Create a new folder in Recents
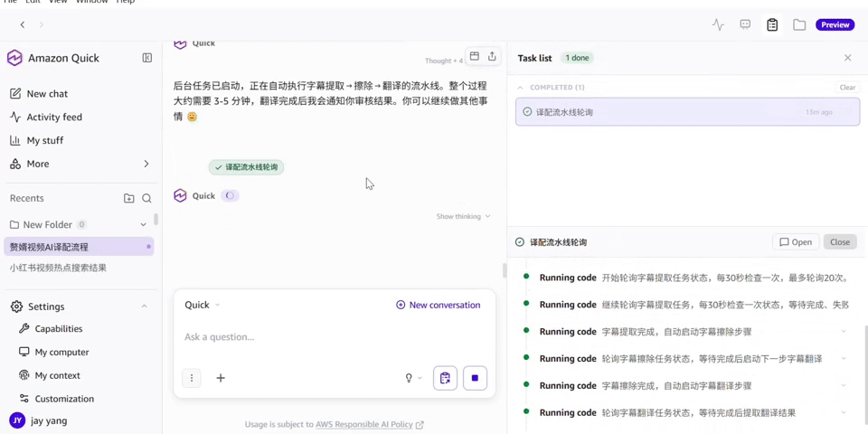 tap(129, 198)
